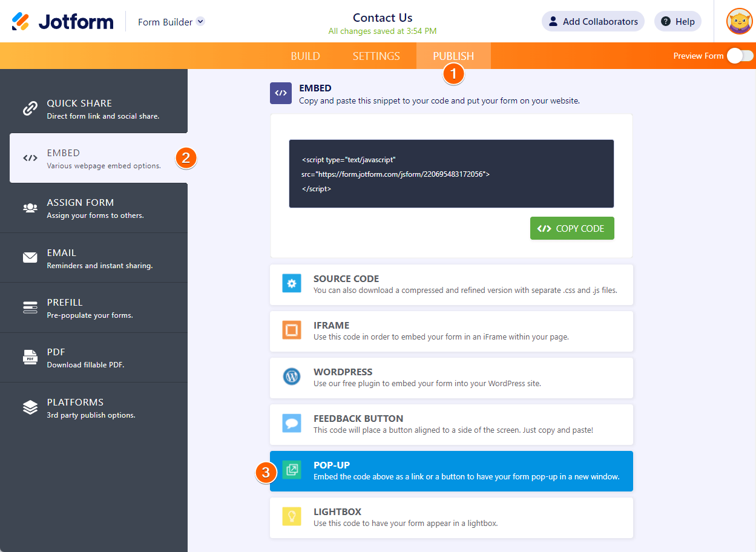Click the orange iFrame icon

292,330
